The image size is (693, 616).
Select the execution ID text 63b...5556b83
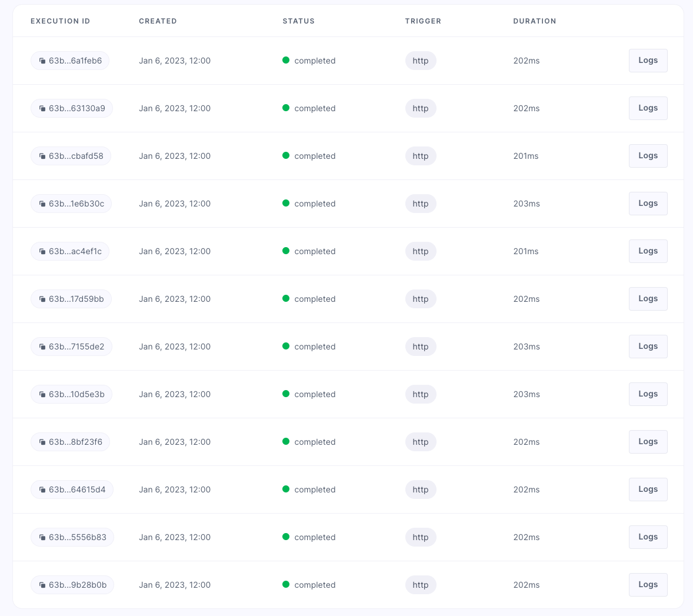click(x=78, y=538)
